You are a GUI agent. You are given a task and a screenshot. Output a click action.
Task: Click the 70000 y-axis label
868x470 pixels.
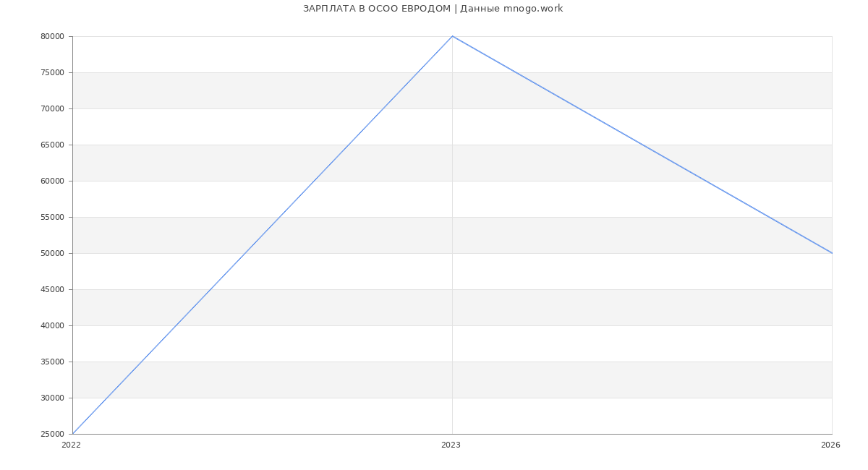52,109
